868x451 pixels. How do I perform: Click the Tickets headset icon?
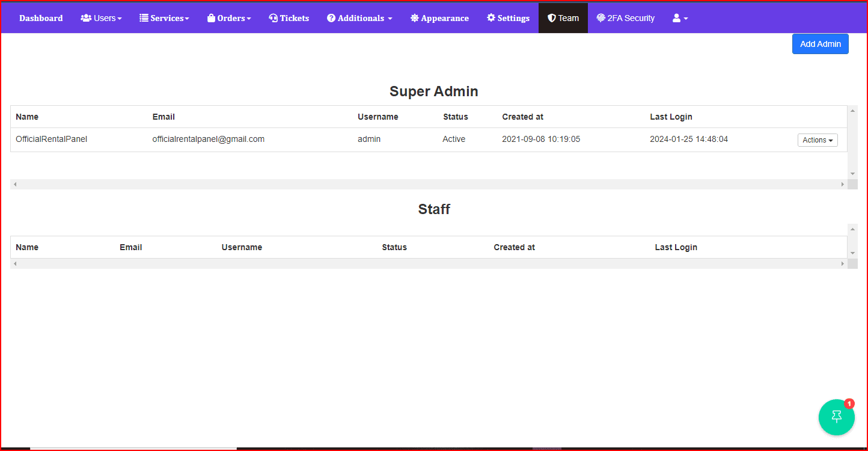pyautogui.click(x=273, y=18)
